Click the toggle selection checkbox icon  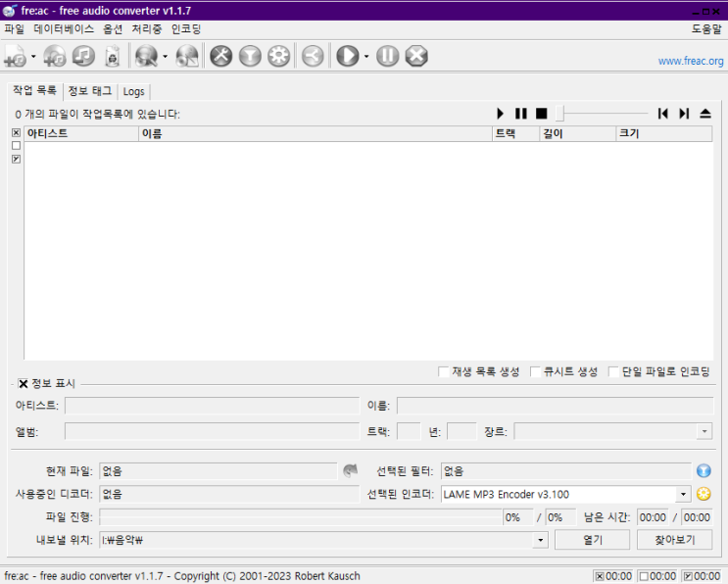point(17,160)
